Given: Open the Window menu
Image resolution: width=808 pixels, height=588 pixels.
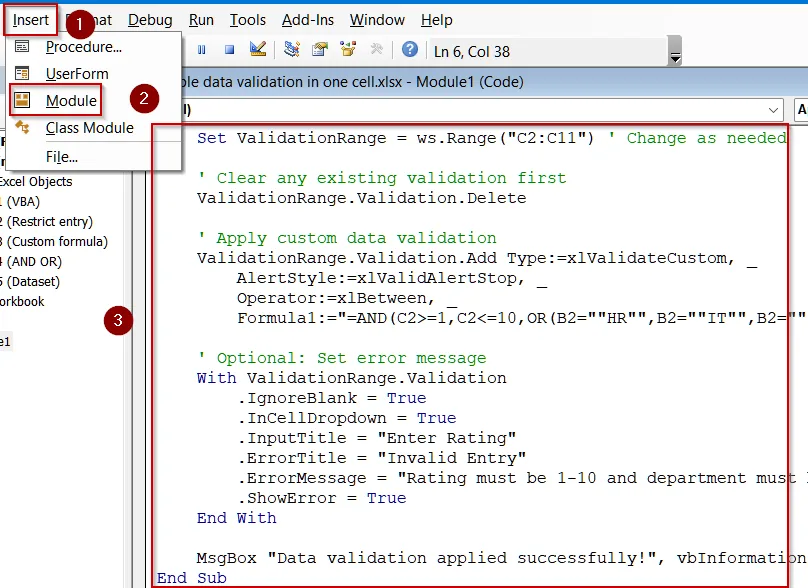Looking at the screenshot, I should tap(377, 20).
